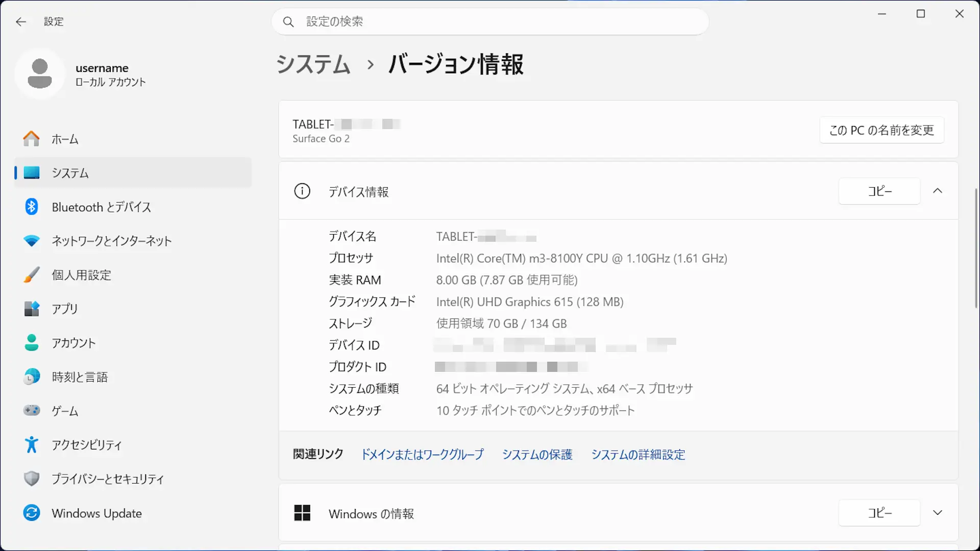
Task: Click username ローカル アカウント profile
Action: tap(82, 74)
